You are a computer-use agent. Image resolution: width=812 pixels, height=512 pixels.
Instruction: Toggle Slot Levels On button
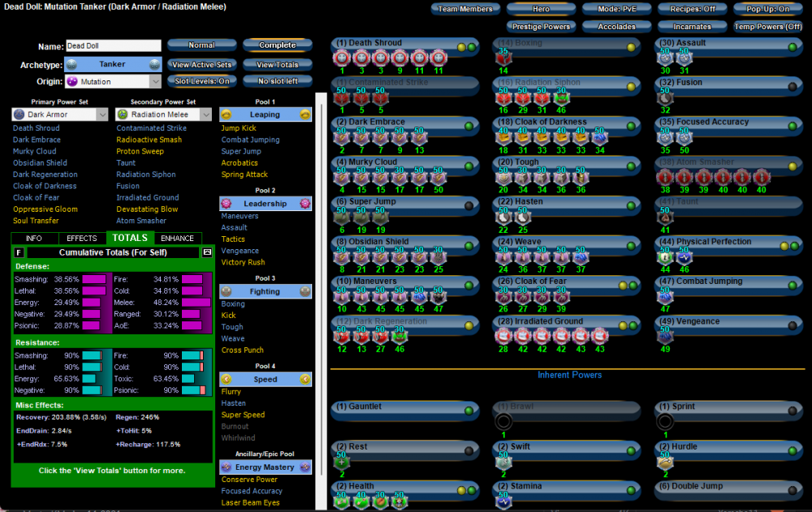coord(201,81)
